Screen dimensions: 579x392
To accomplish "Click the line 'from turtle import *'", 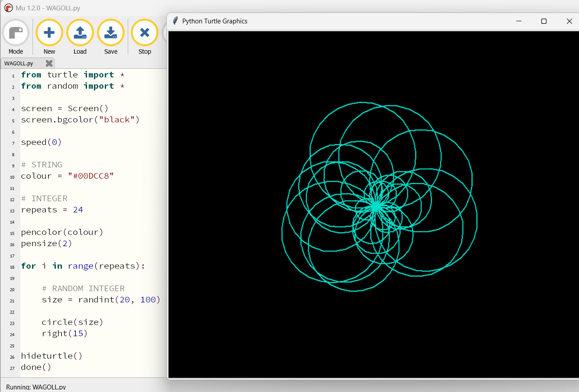I will (x=73, y=75).
